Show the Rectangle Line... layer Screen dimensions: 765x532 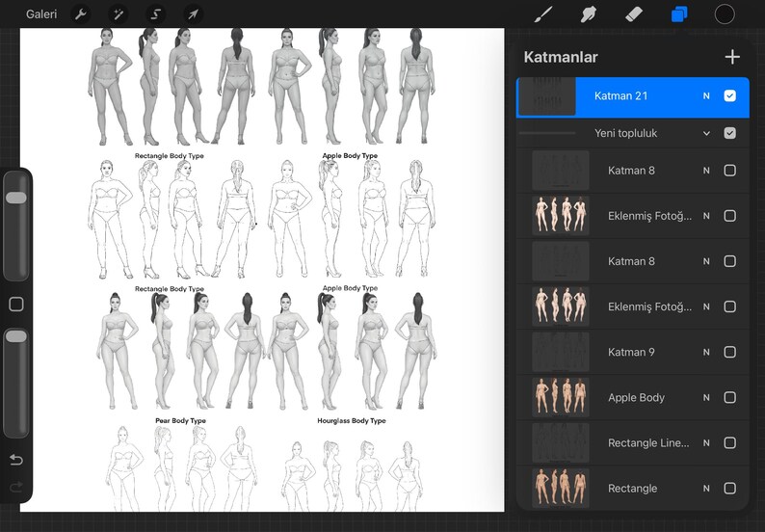click(x=730, y=442)
